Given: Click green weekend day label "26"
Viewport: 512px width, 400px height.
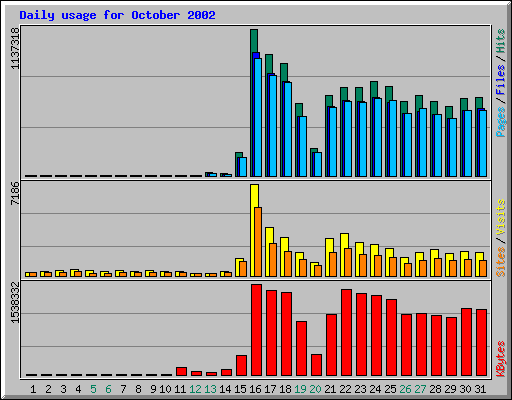Looking at the screenshot, I should (405, 389).
